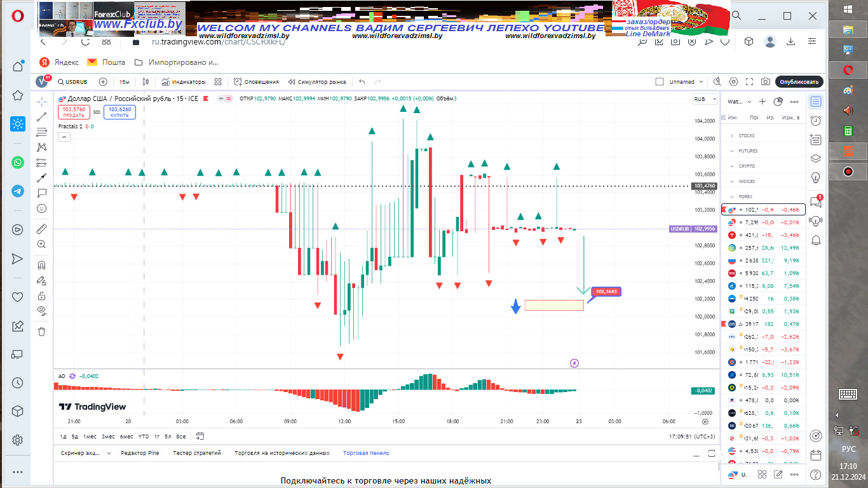The height and width of the screenshot is (488, 868).
Task: Open the RUB currency dropdown
Action: 705,99
